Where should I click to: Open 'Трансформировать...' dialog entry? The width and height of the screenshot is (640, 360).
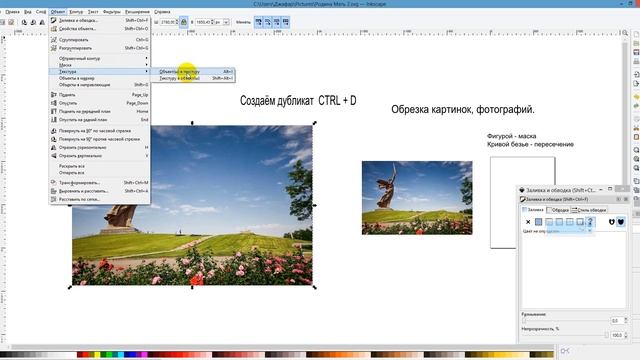[100, 183]
